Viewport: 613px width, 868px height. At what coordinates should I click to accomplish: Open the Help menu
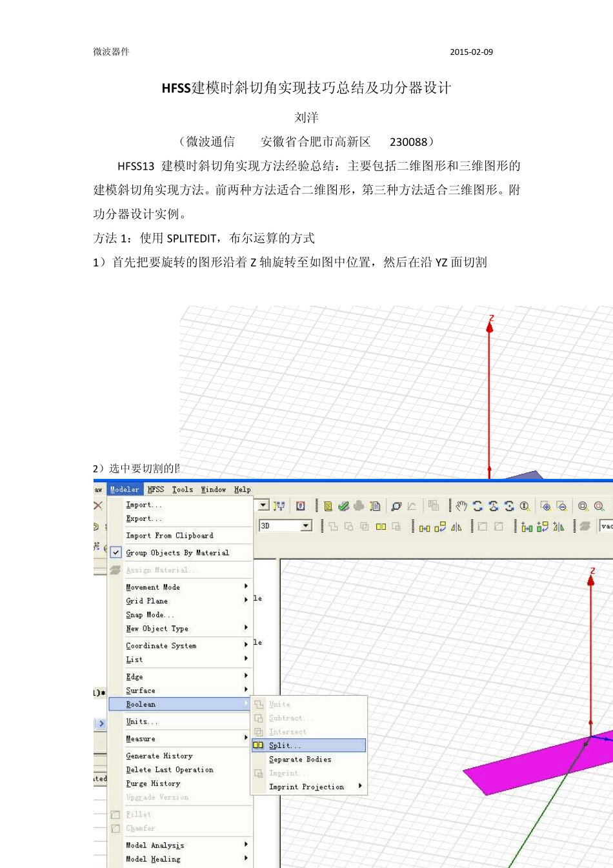click(243, 490)
